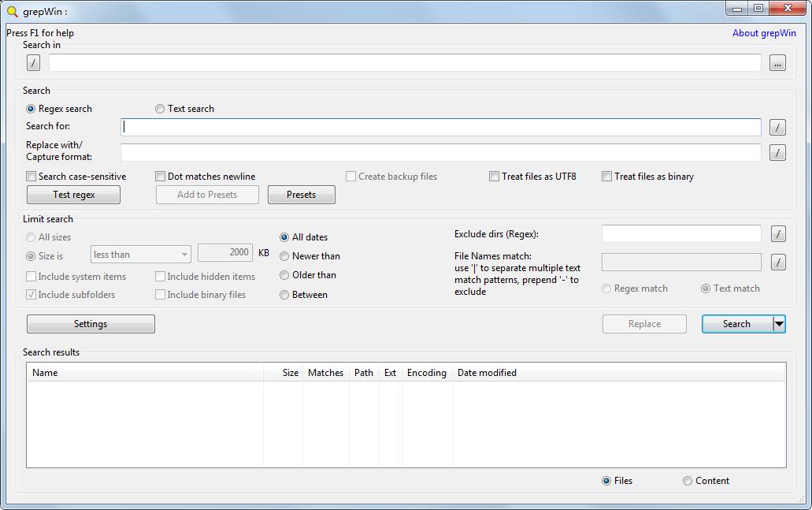Click the grepWin magnifier title bar icon
812x510 pixels.
pyautogui.click(x=12, y=11)
